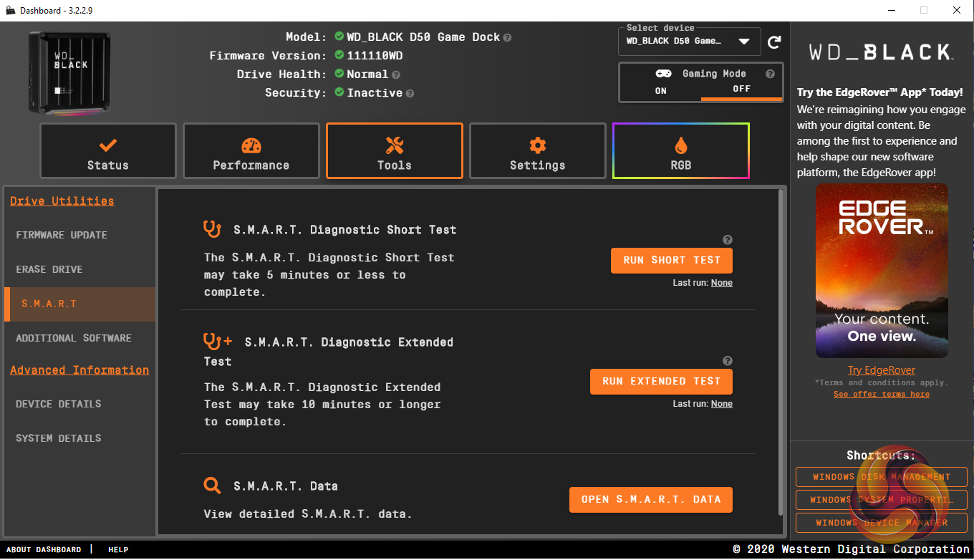Viewport: 974px width, 560px height.
Task: Click the stethoscope Short Test icon
Action: click(212, 229)
